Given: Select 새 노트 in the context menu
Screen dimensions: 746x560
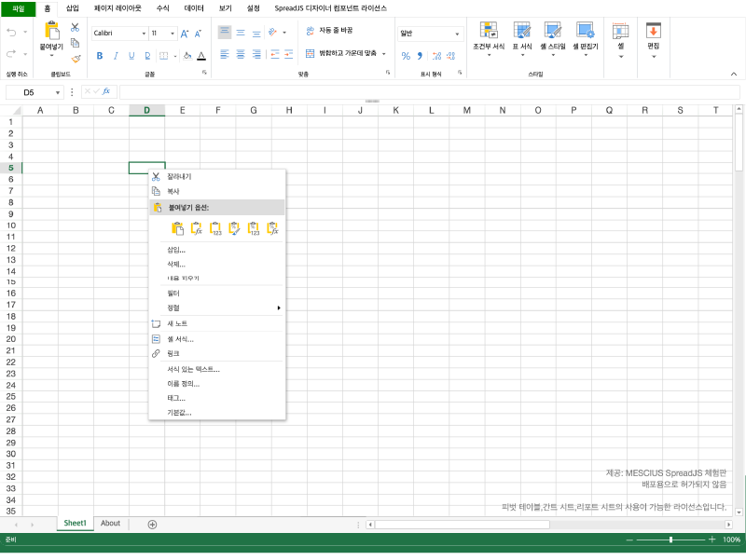Looking at the screenshot, I should pos(217,323).
